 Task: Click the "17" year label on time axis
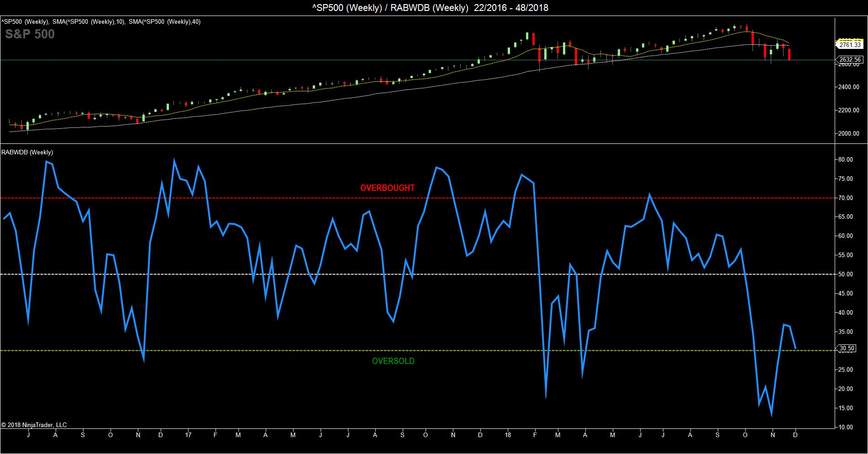point(188,435)
